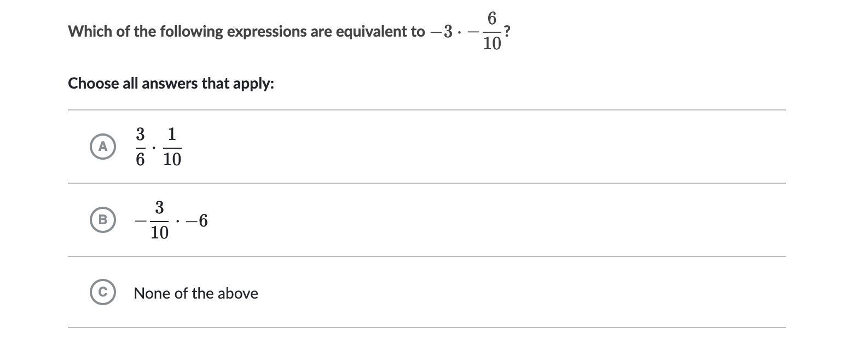Click the 3/6 fraction in choice A
The image size is (868, 350).
coord(140,147)
